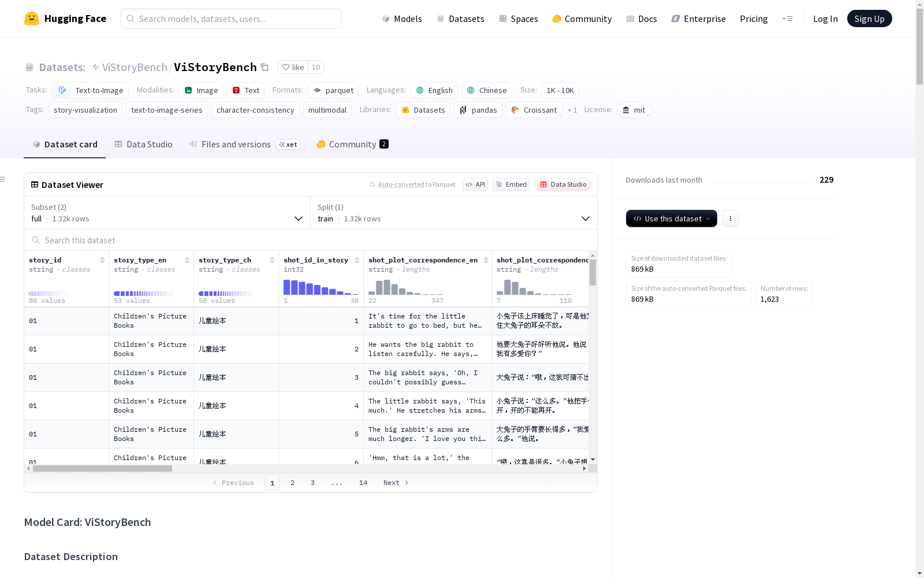Open the API button in Dataset Viewer

475,184
